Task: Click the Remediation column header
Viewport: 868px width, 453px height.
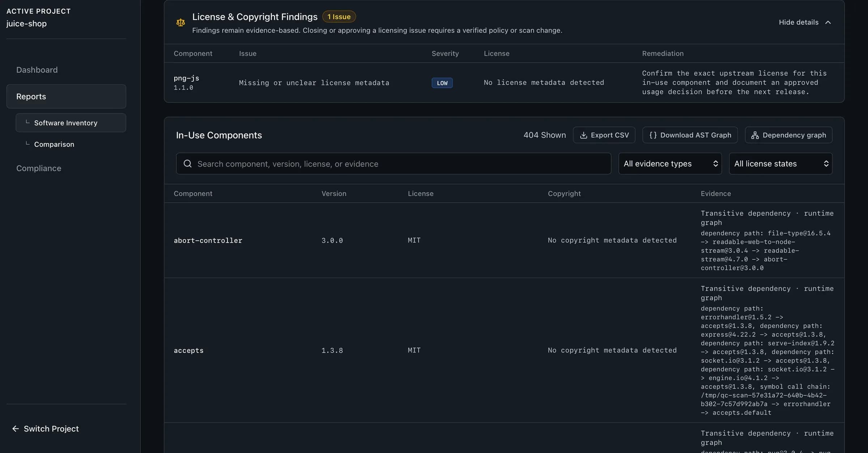Action: click(663, 54)
